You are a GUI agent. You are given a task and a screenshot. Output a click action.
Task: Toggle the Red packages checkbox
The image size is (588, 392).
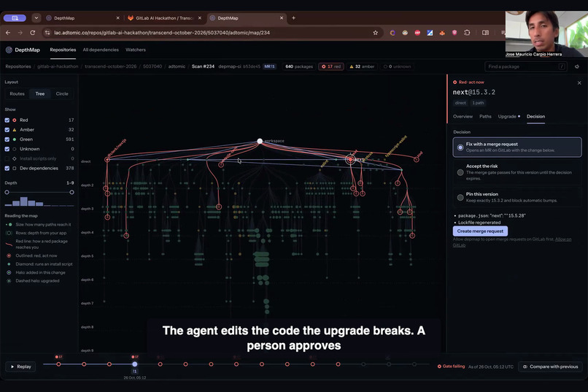[x=7, y=120]
